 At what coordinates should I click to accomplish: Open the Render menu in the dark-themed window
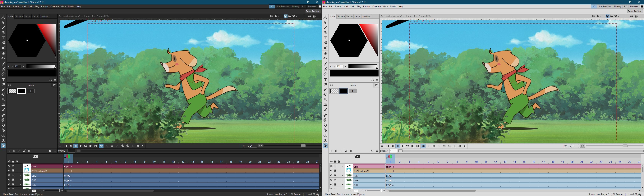(x=45, y=7)
